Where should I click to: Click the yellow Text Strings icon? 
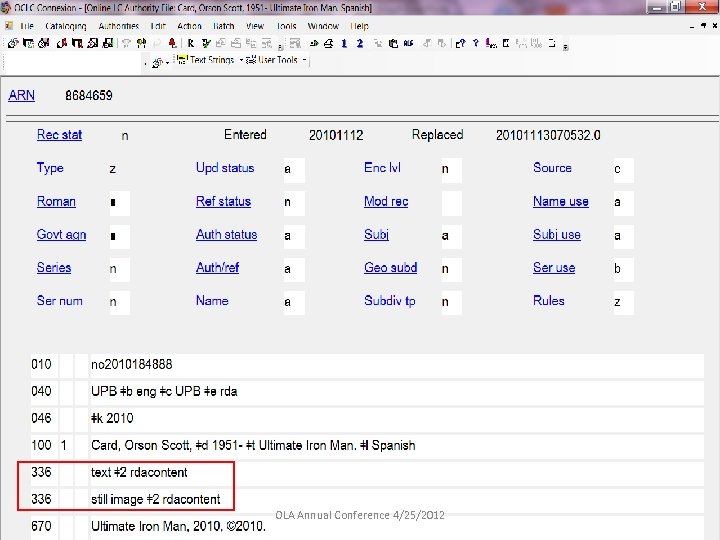[182, 60]
